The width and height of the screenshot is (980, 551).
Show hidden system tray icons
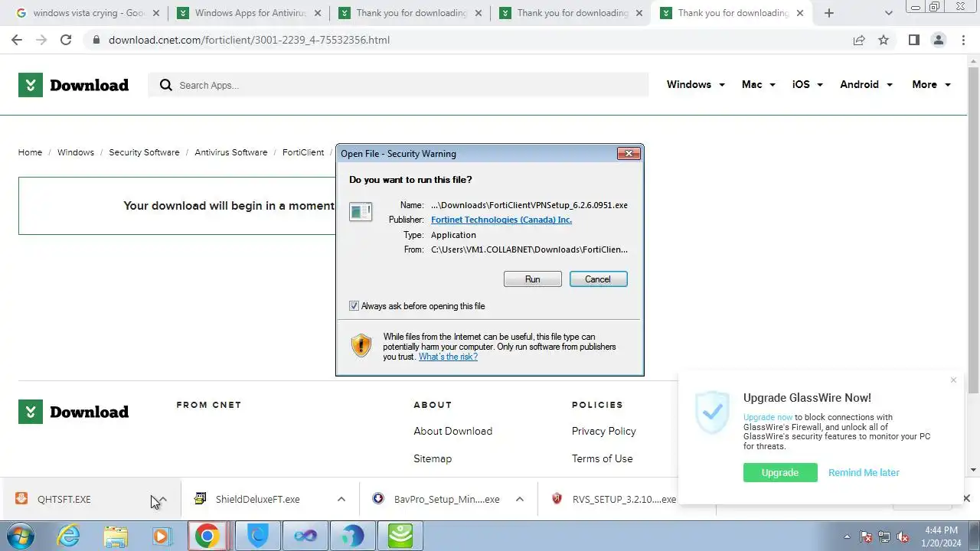847,536
